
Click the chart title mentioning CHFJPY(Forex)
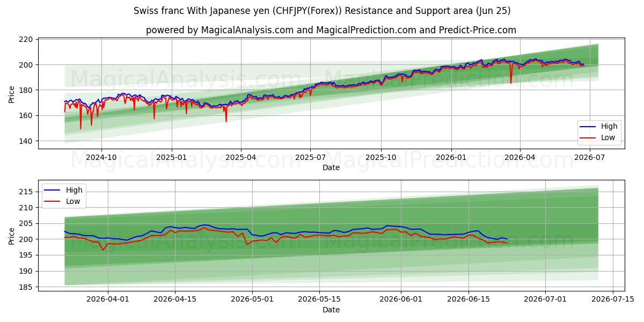pos(322,11)
